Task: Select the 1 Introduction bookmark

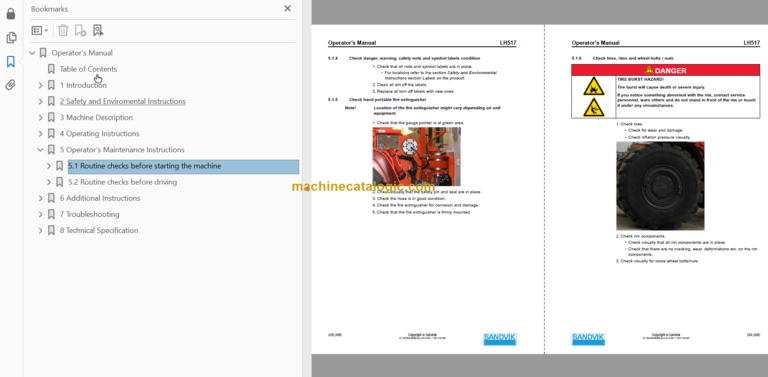Action: pyautogui.click(x=83, y=85)
